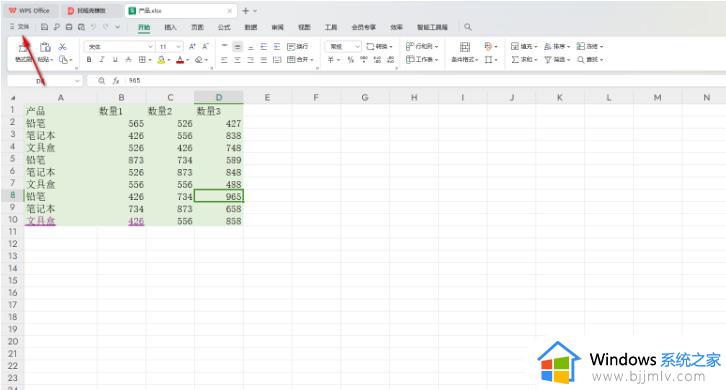Open the 视图 (View) ribbon tab
The image size is (726, 390).
304,27
